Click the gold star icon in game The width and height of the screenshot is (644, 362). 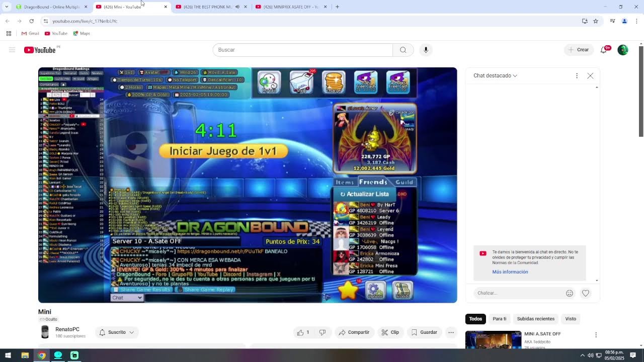(348, 290)
